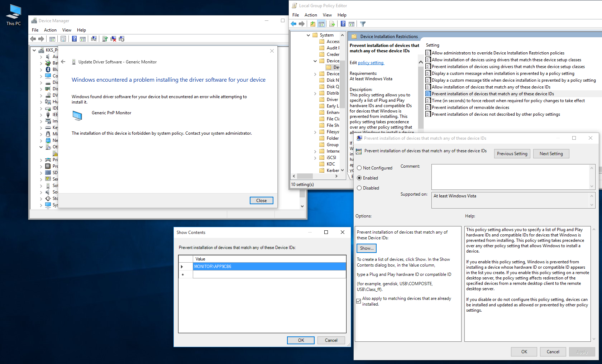Open File menu in Device Manager
602x364 pixels.
click(x=35, y=30)
